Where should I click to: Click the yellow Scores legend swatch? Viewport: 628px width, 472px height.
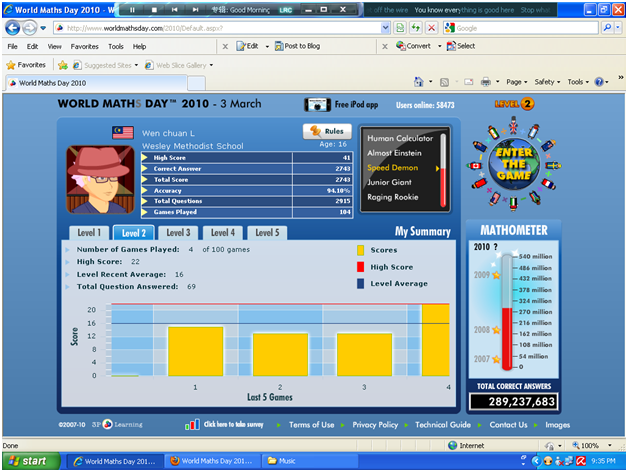(x=360, y=250)
